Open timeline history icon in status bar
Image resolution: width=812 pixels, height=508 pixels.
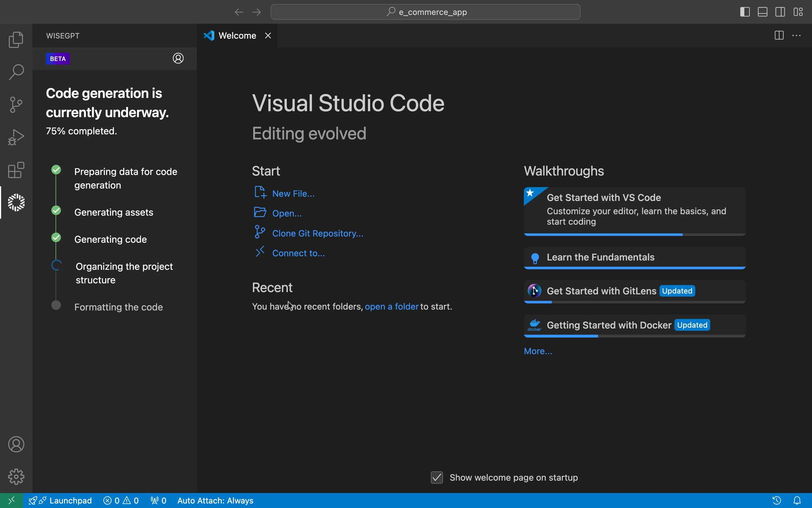coord(777,501)
